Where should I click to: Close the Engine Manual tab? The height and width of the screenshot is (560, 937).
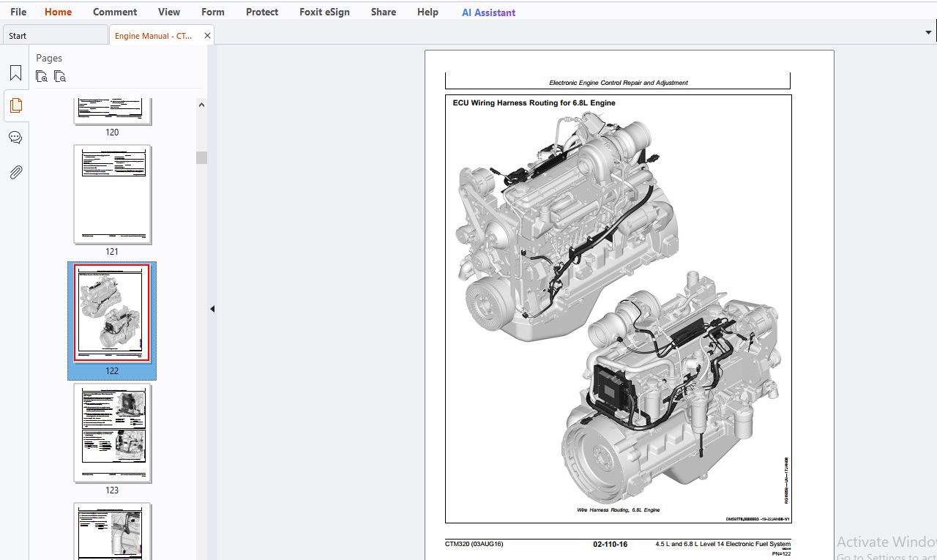click(x=207, y=35)
